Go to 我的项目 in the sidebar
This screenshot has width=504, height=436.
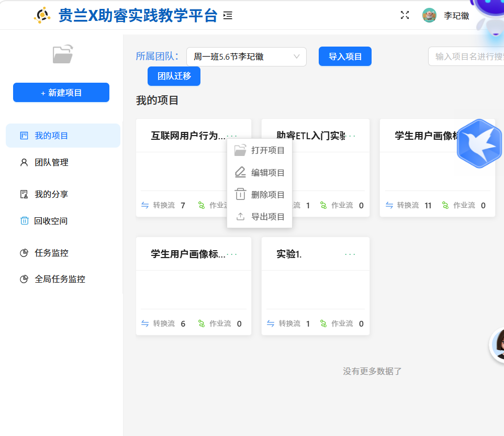pos(63,136)
